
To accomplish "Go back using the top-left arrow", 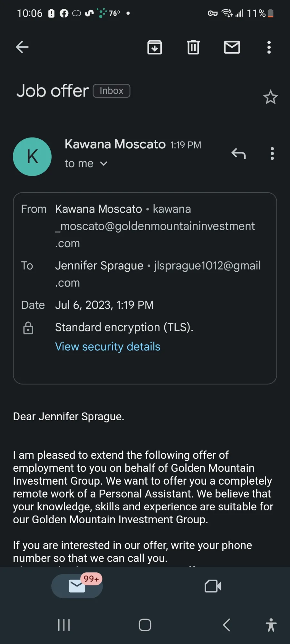I will (22, 47).
